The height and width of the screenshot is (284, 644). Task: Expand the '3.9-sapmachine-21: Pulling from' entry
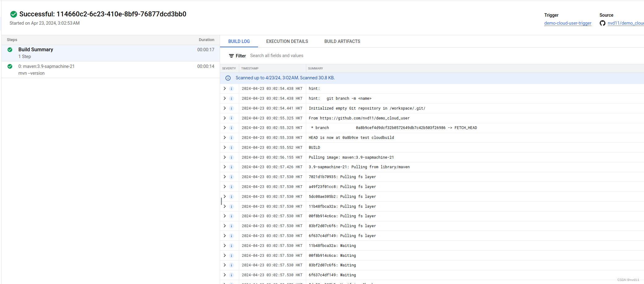tap(225, 167)
